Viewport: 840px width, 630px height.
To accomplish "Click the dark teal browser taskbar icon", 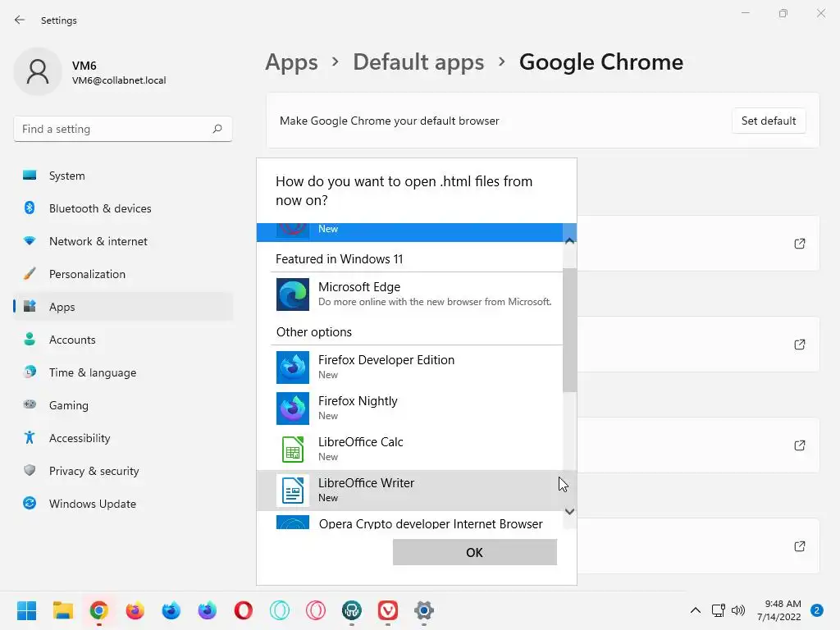I will coord(351,610).
